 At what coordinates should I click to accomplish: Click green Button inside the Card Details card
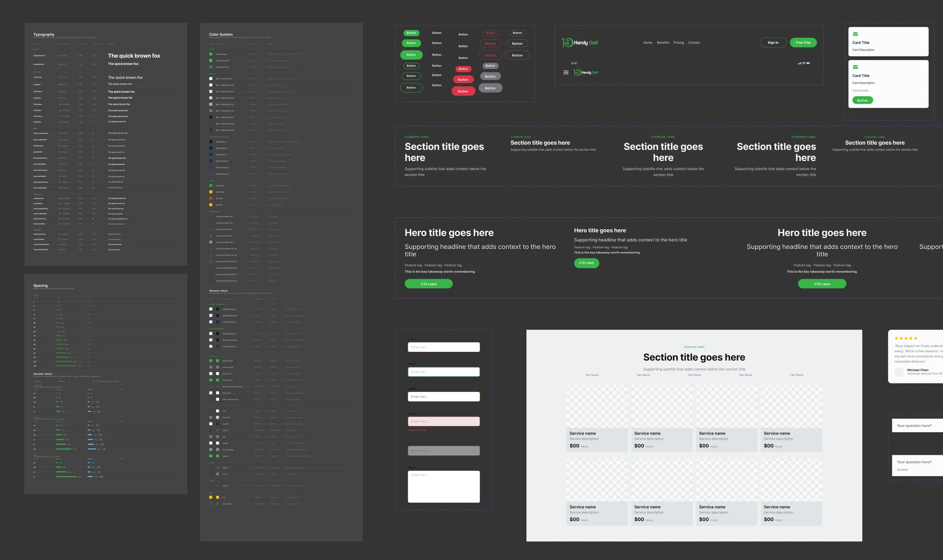[x=862, y=100]
